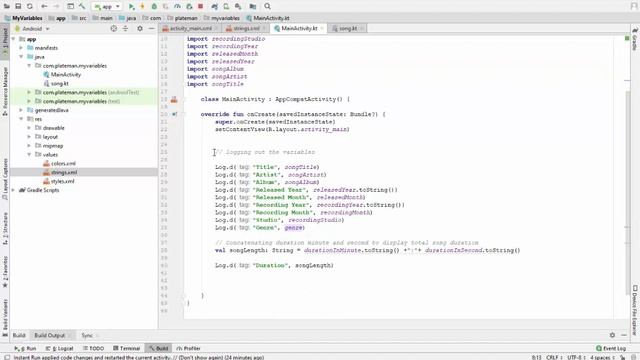
Task: Start debugging with the bug icon
Action: (x=154, y=6)
